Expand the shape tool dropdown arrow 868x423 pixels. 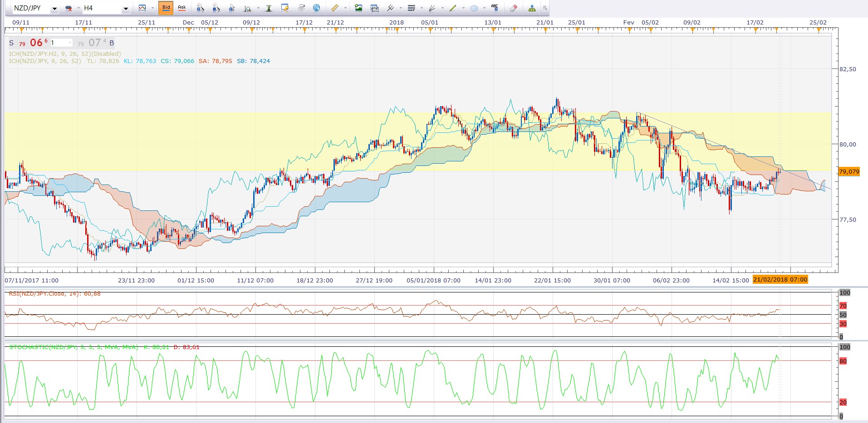pos(484,8)
